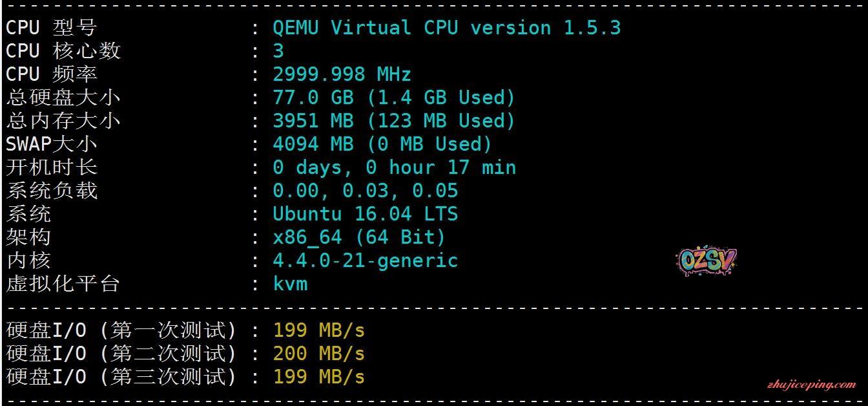Viewport: 868px width, 406px height.
Task: Click the "虚拟化平台" label
Action: tap(63, 284)
